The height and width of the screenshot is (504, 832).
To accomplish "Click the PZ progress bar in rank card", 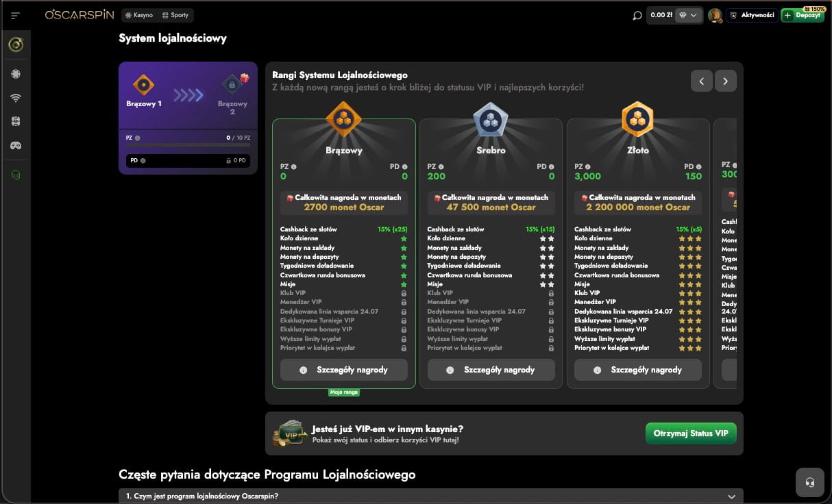I will 188,145.
